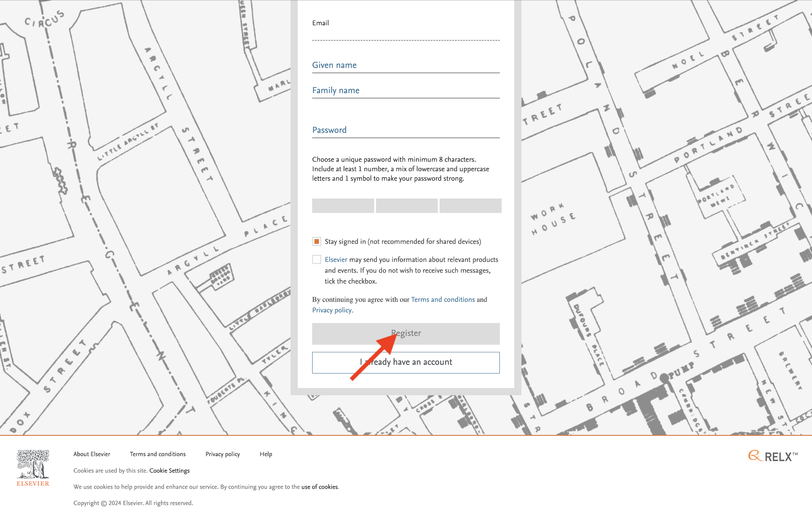
Task: Open the Help footer link
Action: click(266, 454)
